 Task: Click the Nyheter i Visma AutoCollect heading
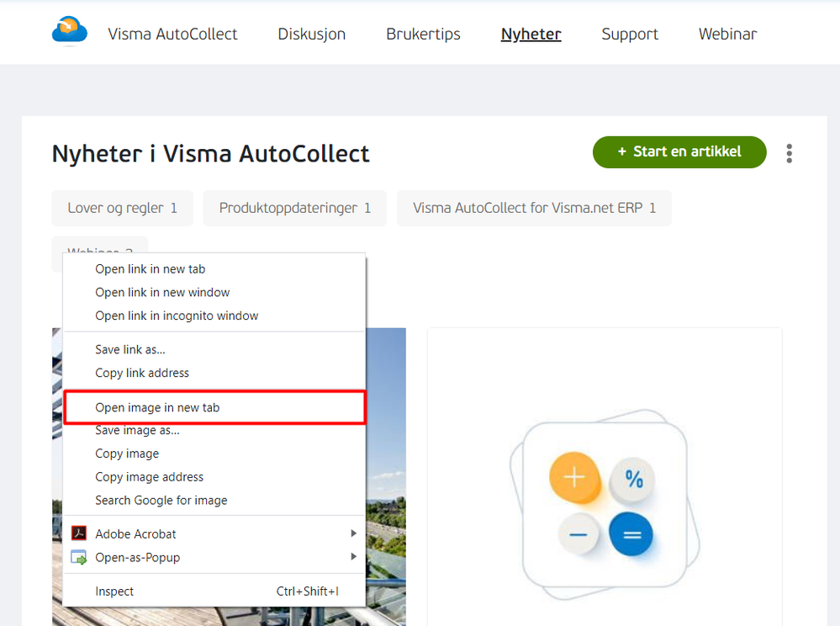tap(210, 154)
